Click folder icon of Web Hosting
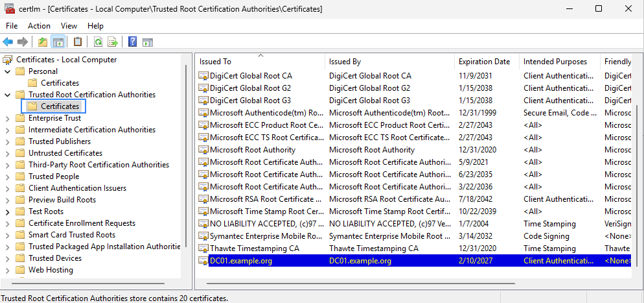 pos(20,270)
